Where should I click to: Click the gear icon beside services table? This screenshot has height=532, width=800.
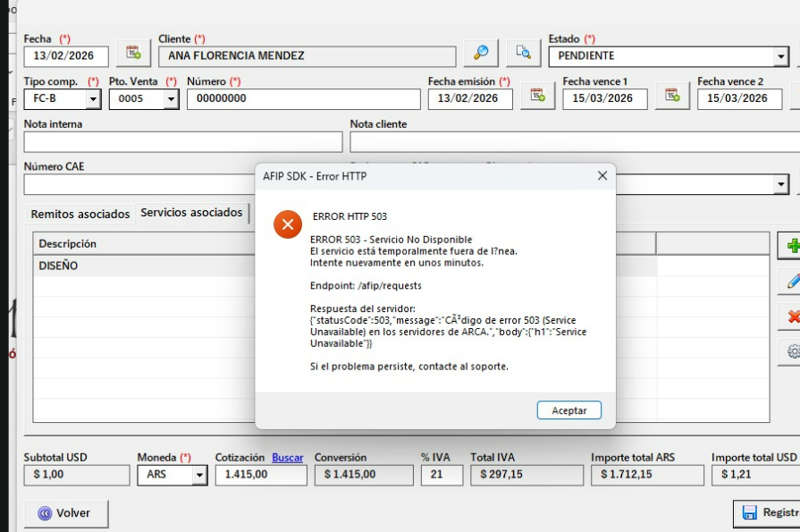792,351
